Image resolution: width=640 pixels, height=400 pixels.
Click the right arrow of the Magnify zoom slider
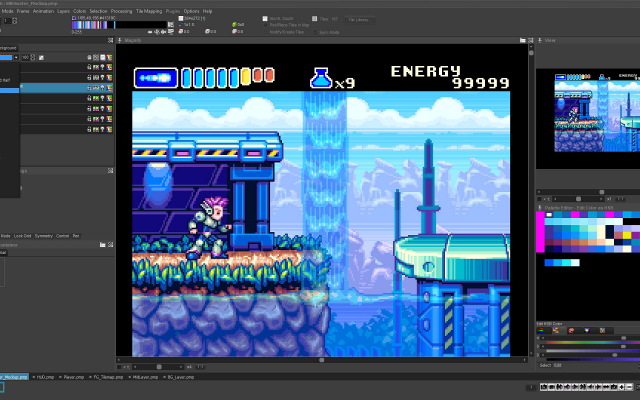click(x=181, y=367)
